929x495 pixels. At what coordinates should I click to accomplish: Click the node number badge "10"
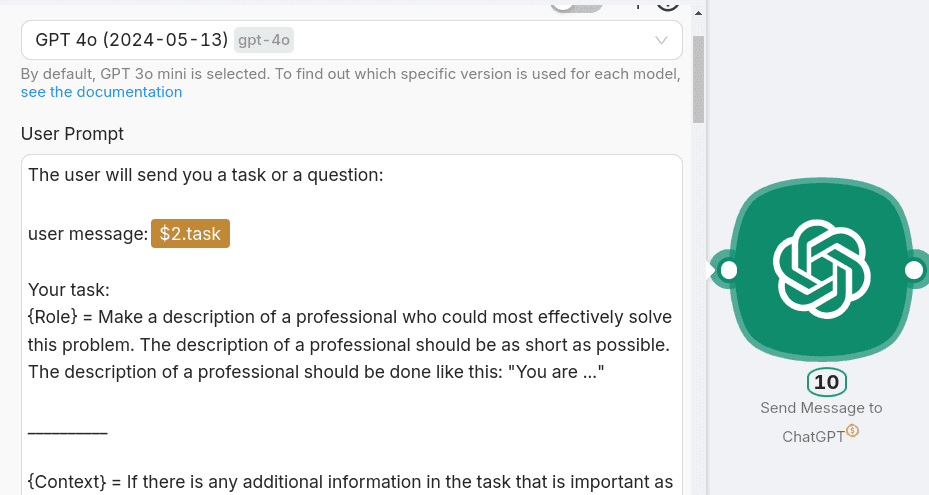click(826, 382)
